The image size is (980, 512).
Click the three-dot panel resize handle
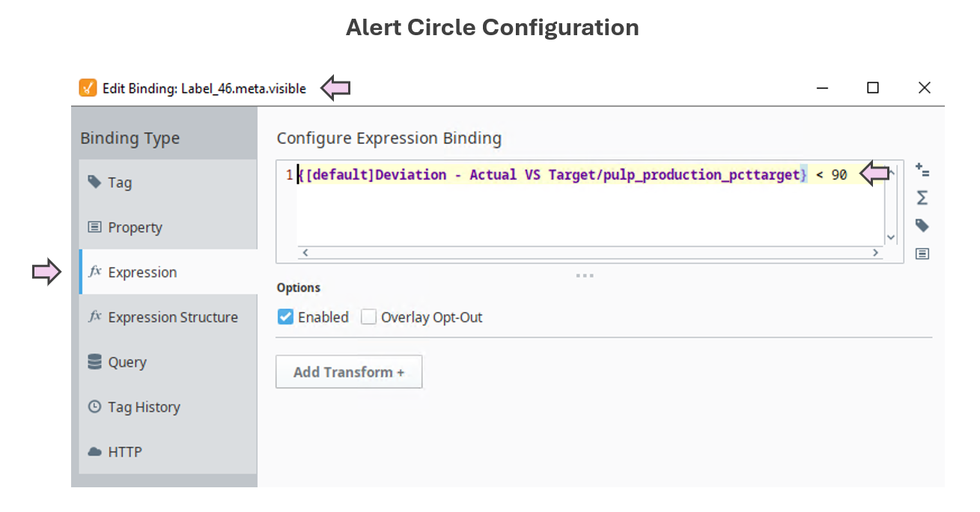pos(585,275)
